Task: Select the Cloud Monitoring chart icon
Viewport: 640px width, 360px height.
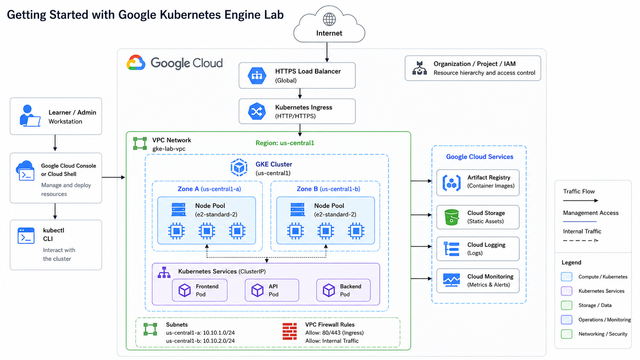Action: [x=451, y=280]
